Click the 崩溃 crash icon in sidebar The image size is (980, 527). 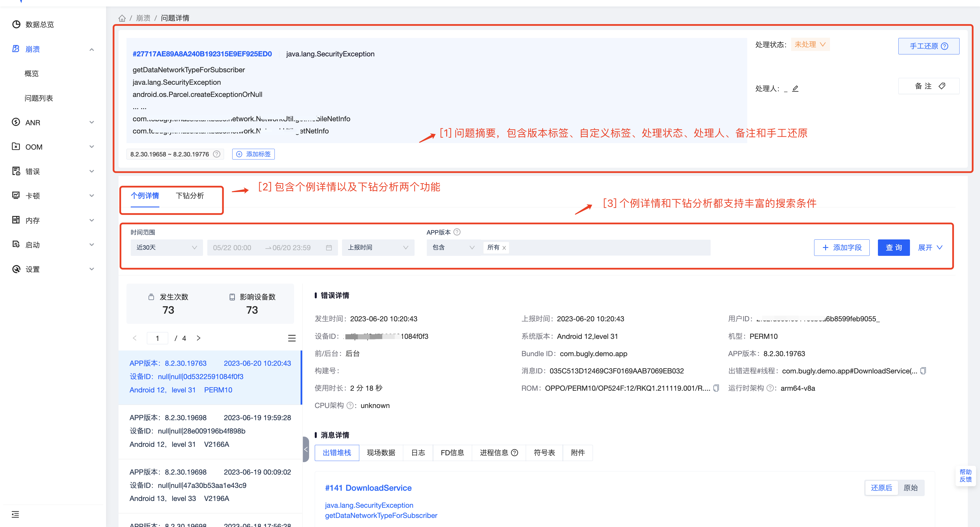[16, 49]
